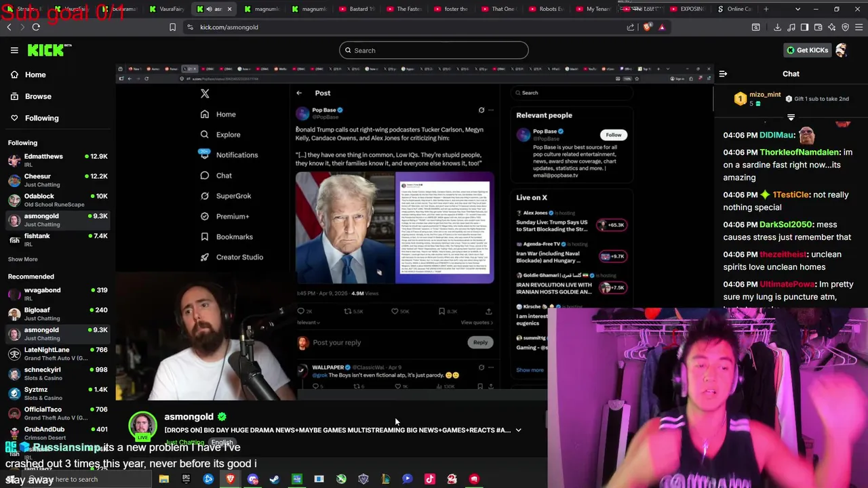Switch to the Online Ca tab

point(734,9)
